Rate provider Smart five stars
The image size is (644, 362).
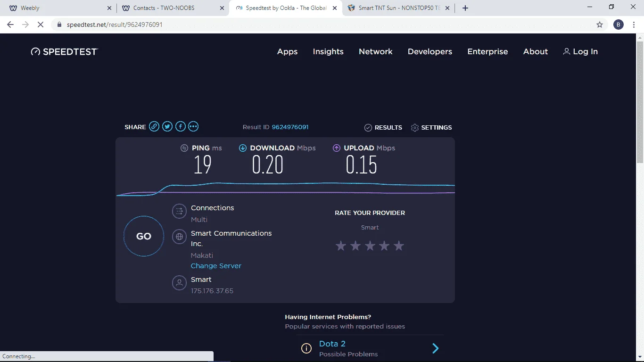click(x=399, y=246)
